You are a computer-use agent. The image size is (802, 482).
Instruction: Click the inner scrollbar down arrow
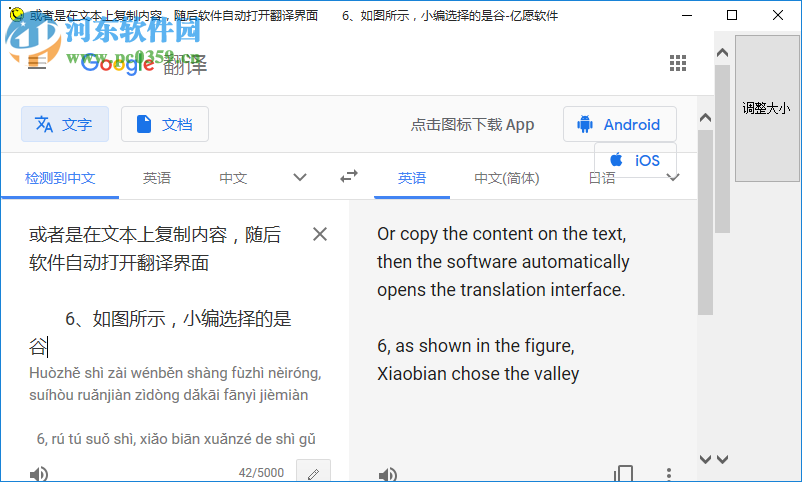[x=705, y=459]
